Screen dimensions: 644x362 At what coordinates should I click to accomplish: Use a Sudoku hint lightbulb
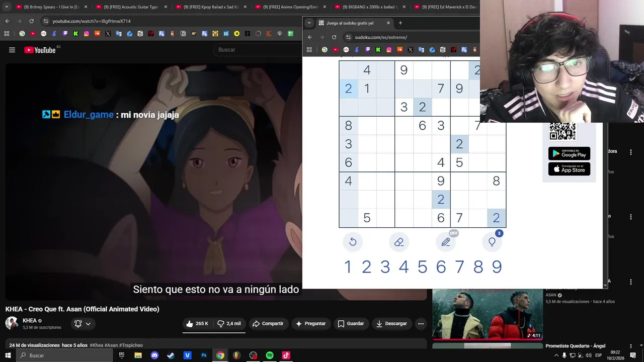492,242
